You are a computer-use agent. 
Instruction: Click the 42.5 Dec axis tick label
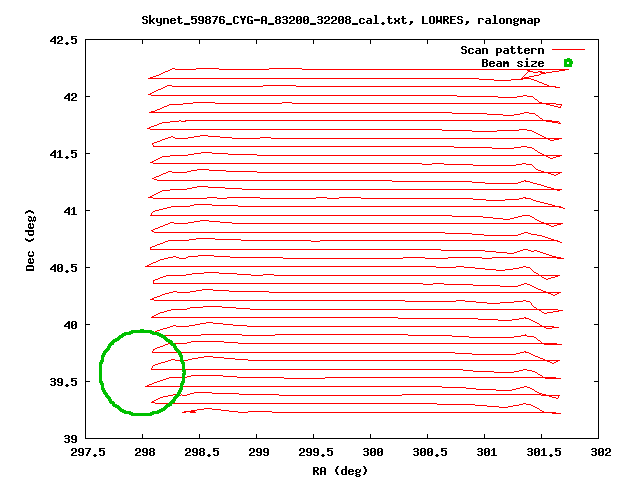[63, 40]
